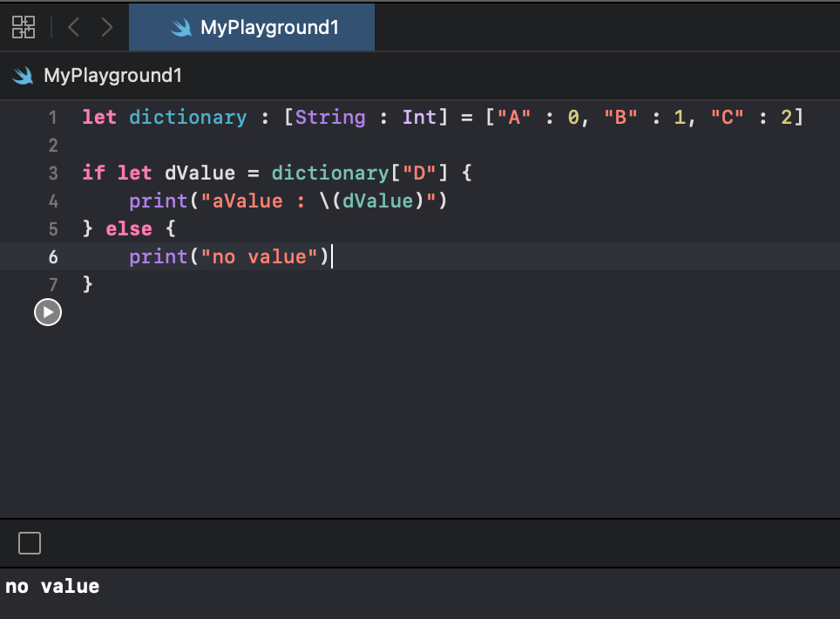Screen dimensions: 840x619
Task: Click the 'String' type on line 1
Action: click(330, 118)
